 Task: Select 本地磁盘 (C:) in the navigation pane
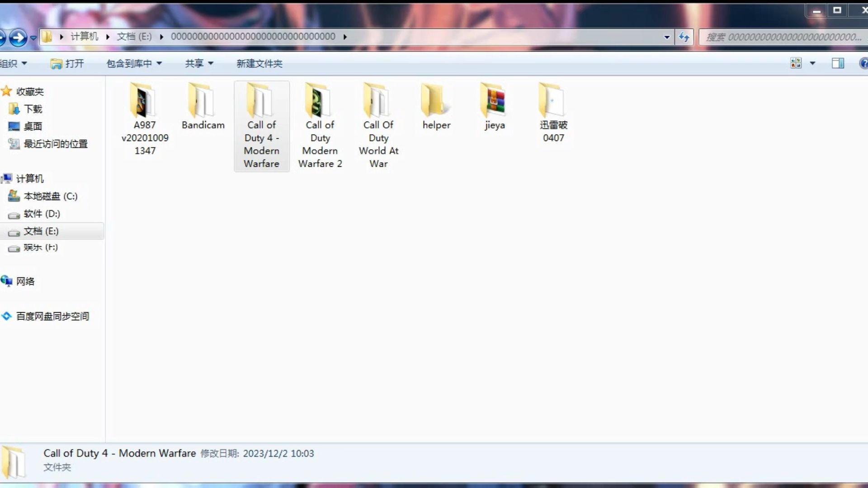click(50, 196)
